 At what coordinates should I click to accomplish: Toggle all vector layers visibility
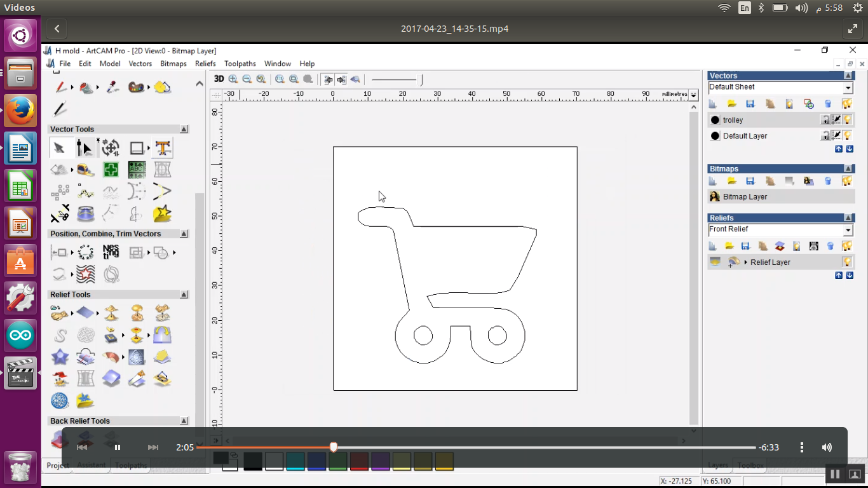point(847,104)
